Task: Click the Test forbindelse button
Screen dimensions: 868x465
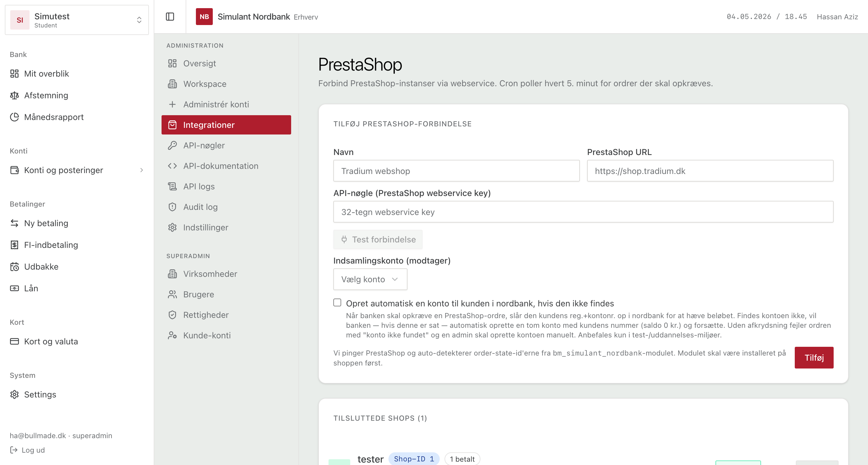Action: [377, 239]
